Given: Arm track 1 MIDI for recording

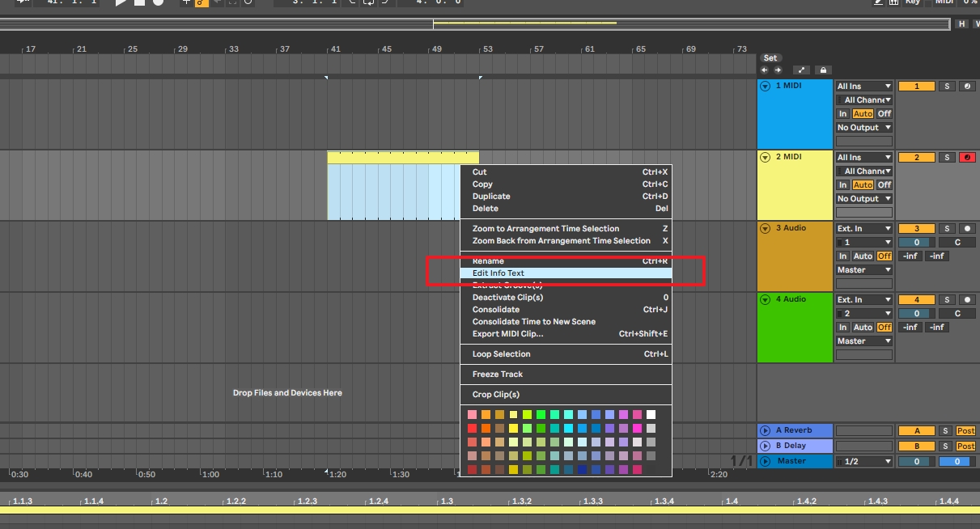Looking at the screenshot, I should [x=967, y=87].
